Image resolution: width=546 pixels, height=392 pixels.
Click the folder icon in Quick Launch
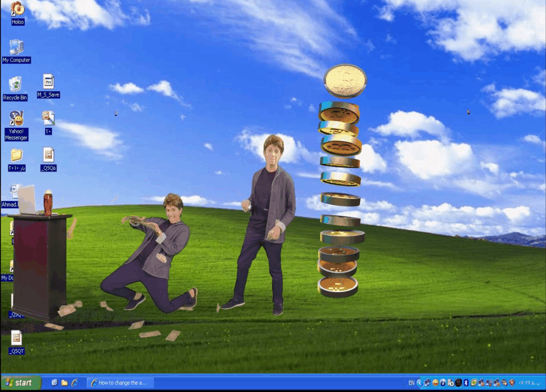[x=64, y=383]
